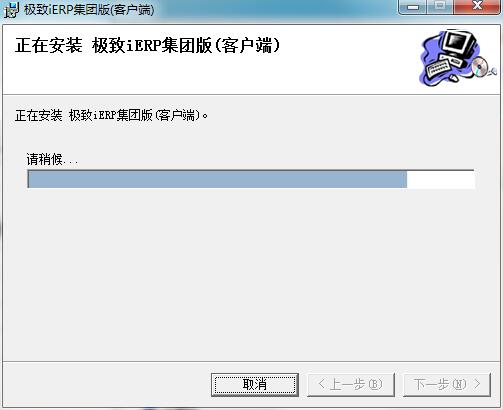Cancel the installation with 取消
503x410 pixels.
[x=255, y=385]
